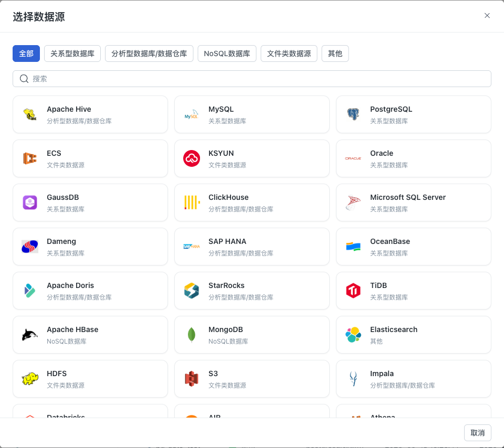Click NoSQL数据库 subtitle under Apache HBase

click(x=67, y=341)
